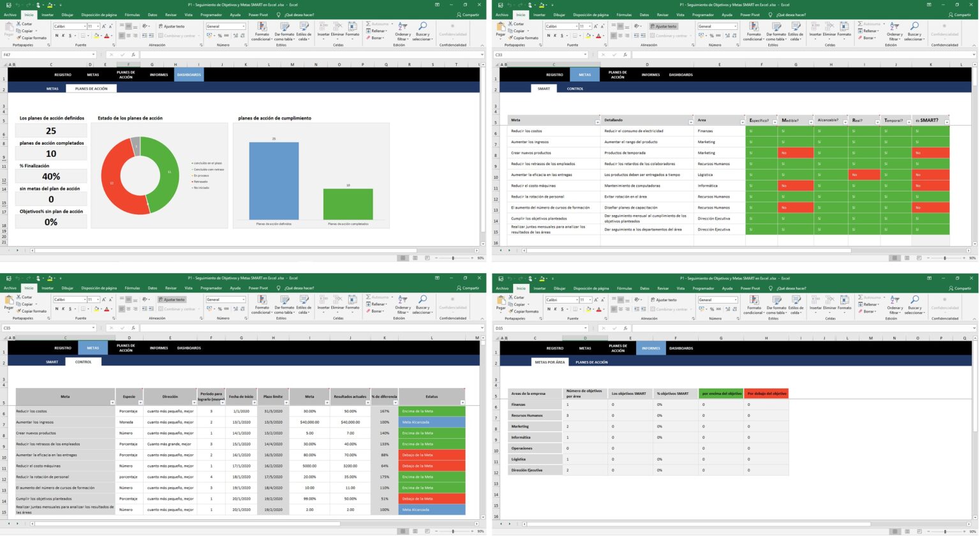Viewport: 980px width, 541px height.
Task: Open the és SMART? column filter dropdown
Action: [946, 122]
